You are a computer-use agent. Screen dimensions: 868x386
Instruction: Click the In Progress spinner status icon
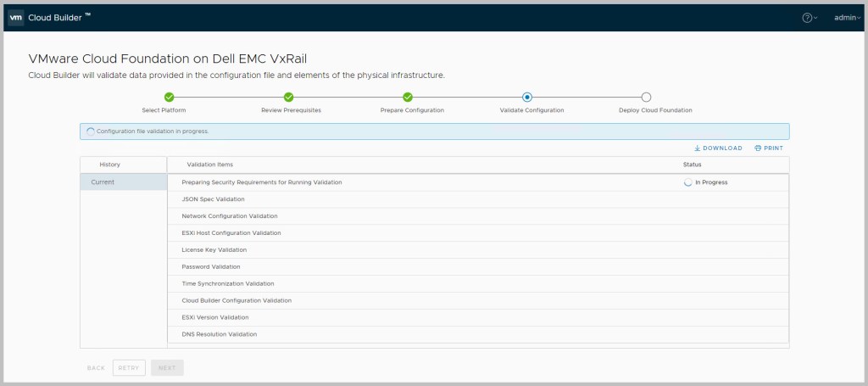[687, 182]
